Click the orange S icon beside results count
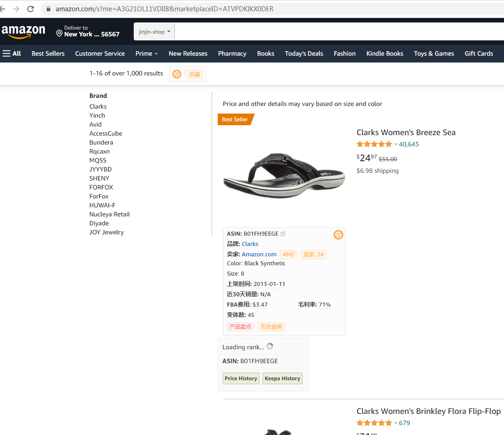 pyautogui.click(x=177, y=74)
